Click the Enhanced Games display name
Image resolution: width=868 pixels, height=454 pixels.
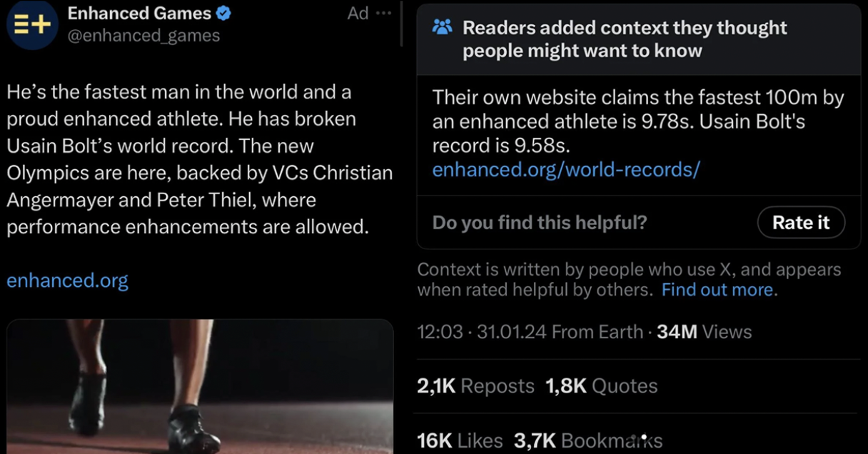tap(139, 14)
